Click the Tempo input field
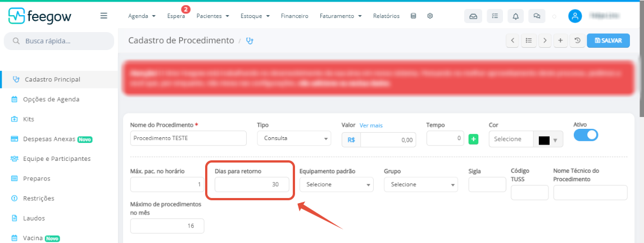The image size is (644, 243). (x=445, y=138)
